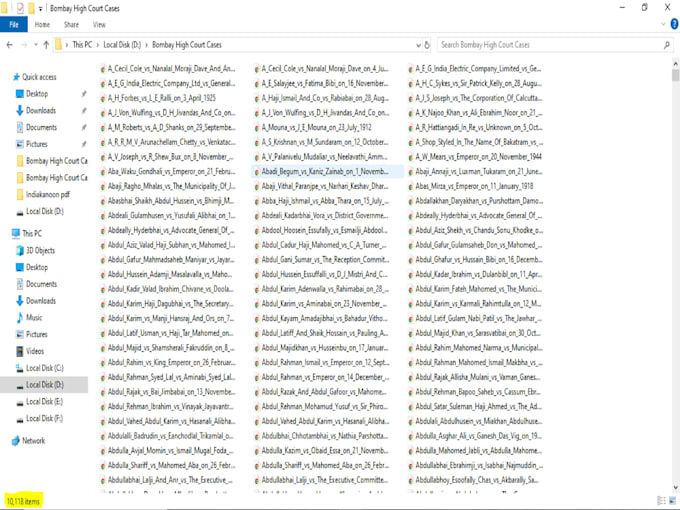The image size is (680, 510).
Task: Click icon of A_Cecil_Cole_vs_Nanalal_Moraji_Dave_And_An file
Action: 103,69
